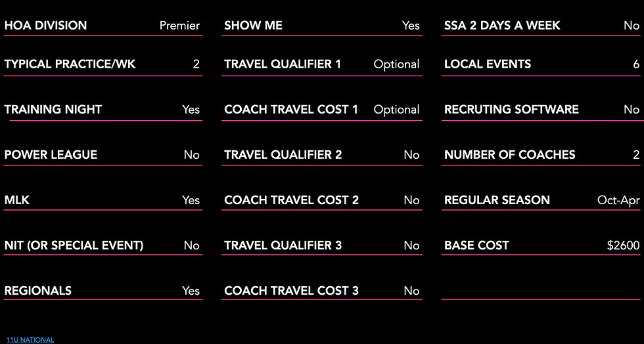The width and height of the screenshot is (644, 344).
Task: Click the HOA DIVISION label
Action: pyautogui.click(x=45, y=26)
